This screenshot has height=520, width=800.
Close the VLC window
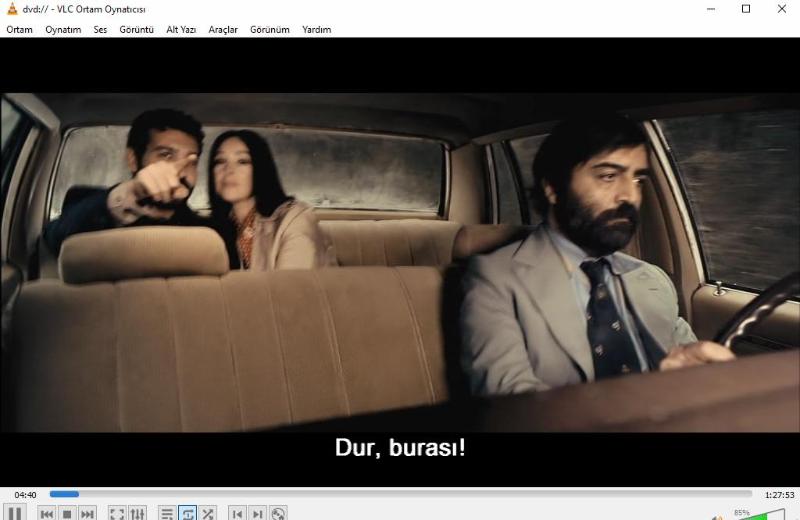tap(782, 9)
